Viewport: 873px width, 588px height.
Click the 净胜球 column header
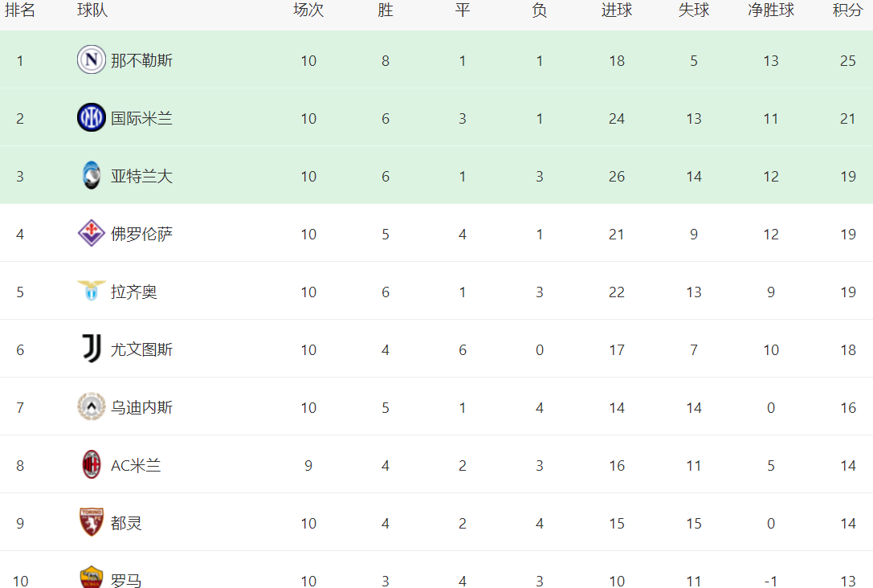click(x=770, y=10)
